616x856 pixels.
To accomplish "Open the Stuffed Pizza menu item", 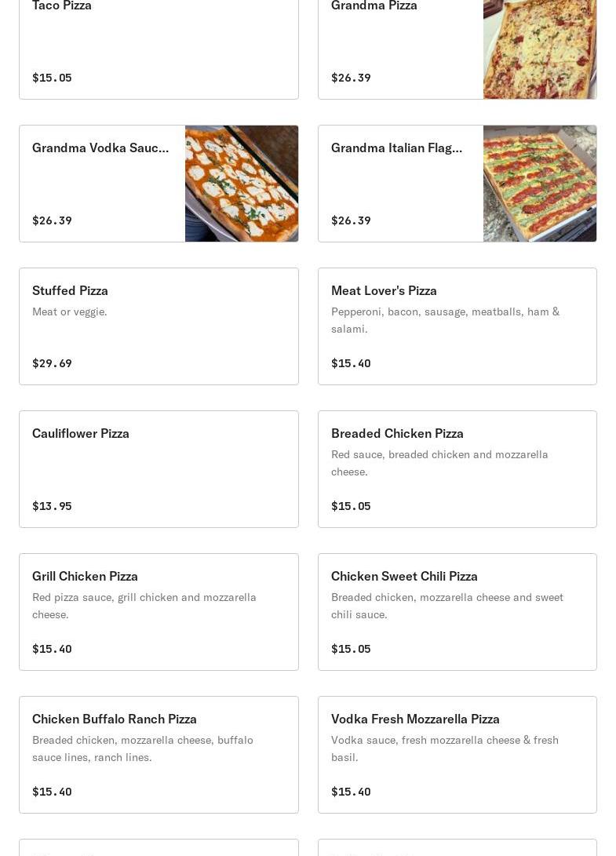I will [x=159, y=326].
